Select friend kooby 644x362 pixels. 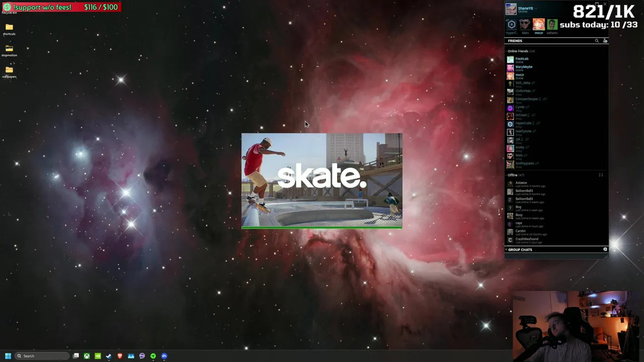click(556, 148)
